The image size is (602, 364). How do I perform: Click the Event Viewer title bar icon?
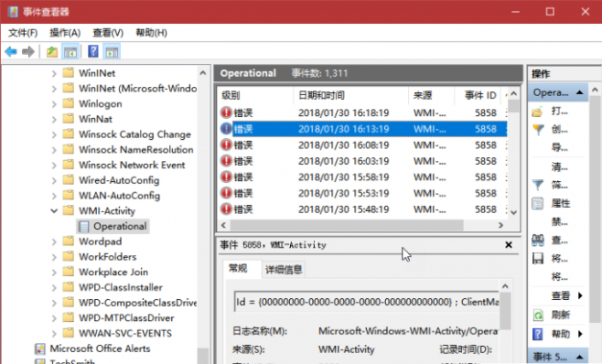pos(13,12)
